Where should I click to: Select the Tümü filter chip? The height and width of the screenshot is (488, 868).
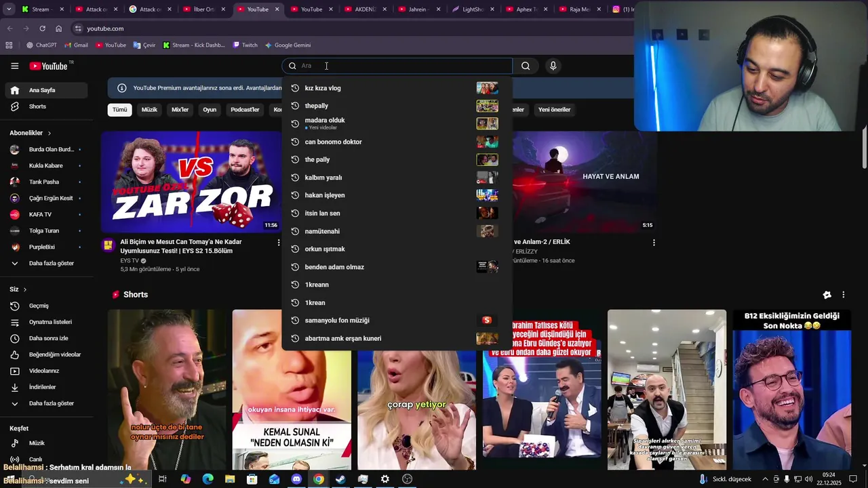pyautogui.click(x=119, y=110)
